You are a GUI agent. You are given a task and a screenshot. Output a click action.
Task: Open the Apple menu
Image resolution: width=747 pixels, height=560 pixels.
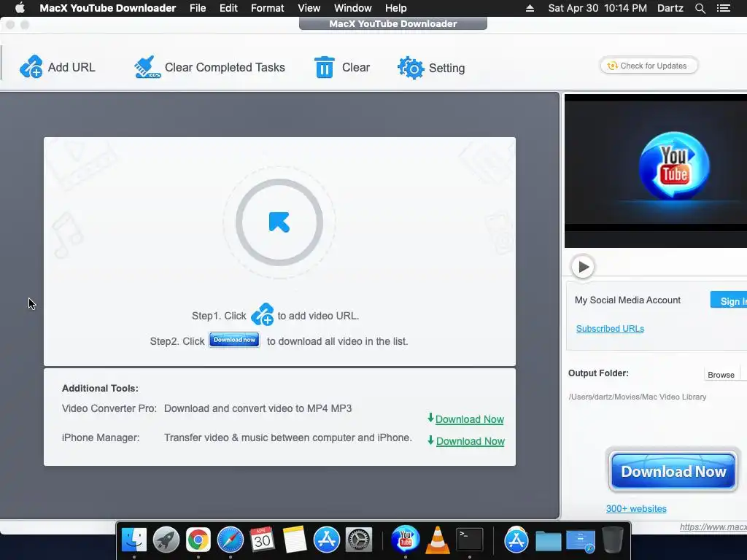[20, 8]
